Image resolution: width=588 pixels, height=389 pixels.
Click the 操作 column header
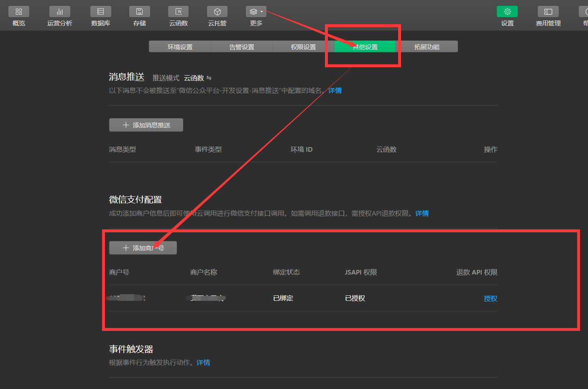pyautogui.click(x=491, y=149)
